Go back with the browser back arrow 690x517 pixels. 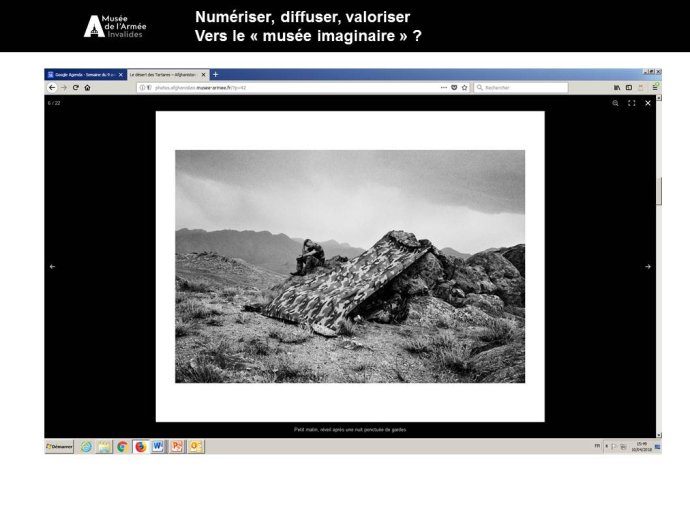52,88
